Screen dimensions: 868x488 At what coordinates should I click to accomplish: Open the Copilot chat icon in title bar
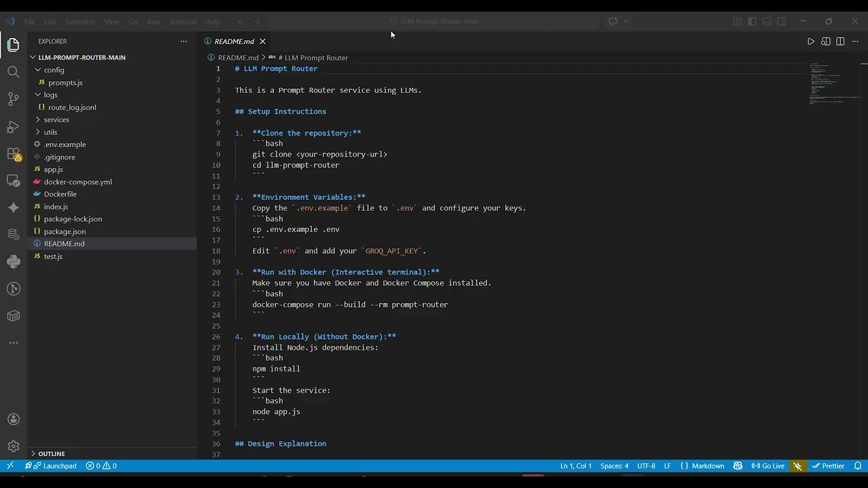coord(613,21)
